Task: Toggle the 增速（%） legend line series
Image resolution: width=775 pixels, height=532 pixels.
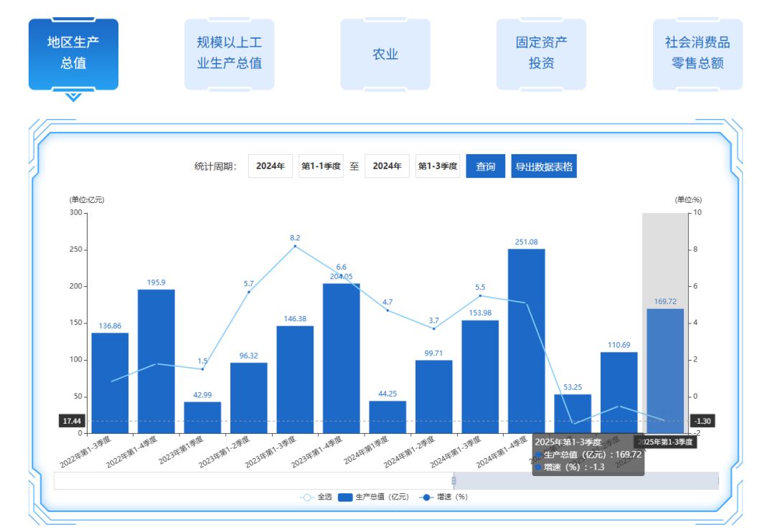Action: pyautogui.click(x=426, y=497)
